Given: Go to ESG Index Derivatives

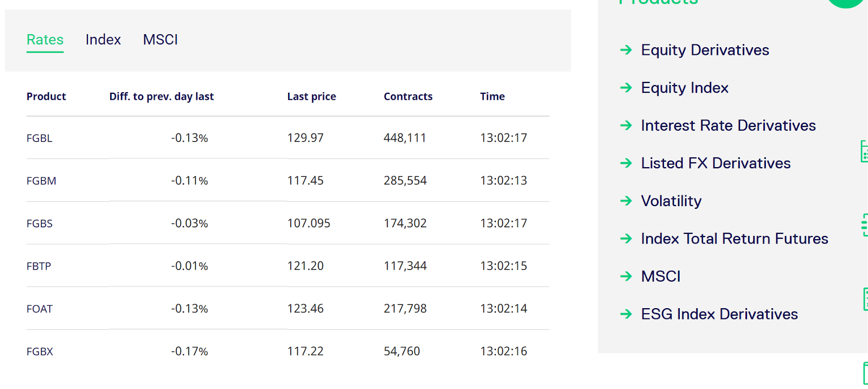Looking at the screenshot, I should tap(719, 314).
